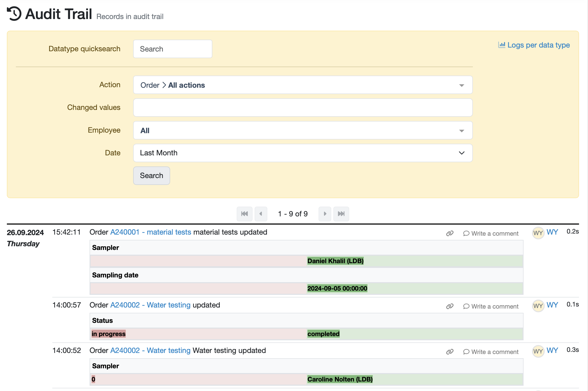Image resolution: width=588 pixels, height=391 pixels.
Task: Click inside the Changed values field
Action: 303,107
